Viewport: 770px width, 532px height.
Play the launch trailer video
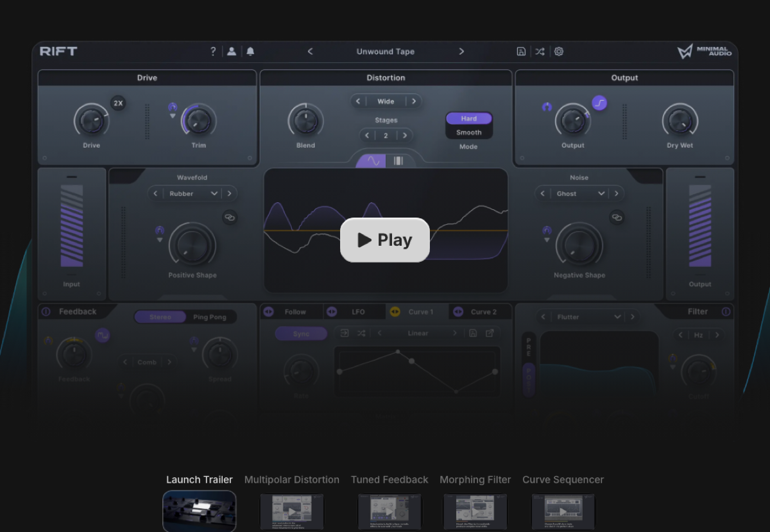[x=385, y=240]
